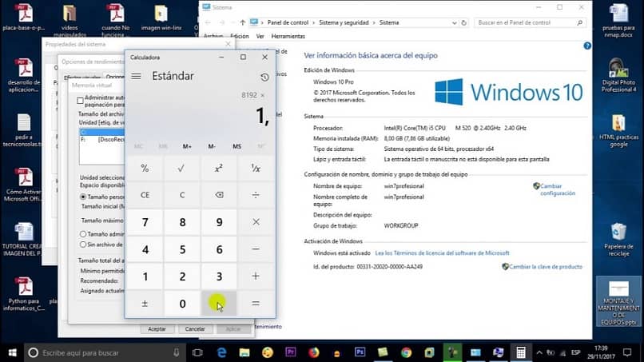
Task: Click the percent key in Calculator
Action: point(145,168)
